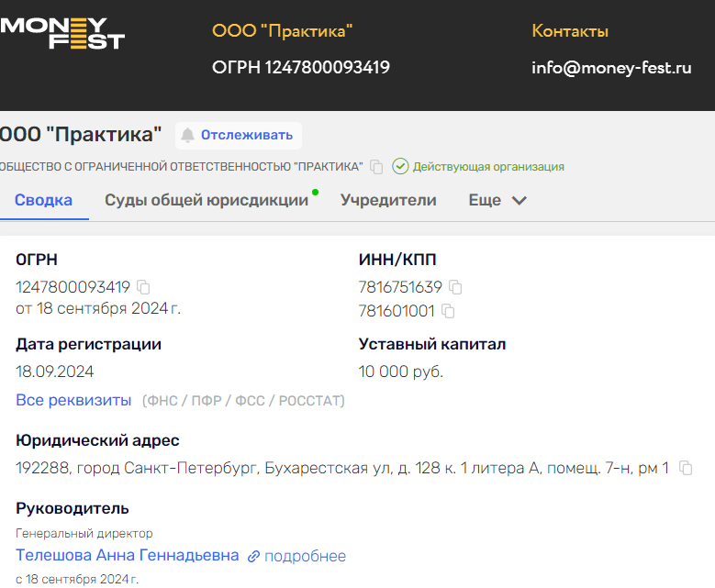Open director Телешова Анна Геннадьевна profile
Image resolution: width=715 pixels, height=588 pixels.
pyautogui.click(x=128, y=555)
